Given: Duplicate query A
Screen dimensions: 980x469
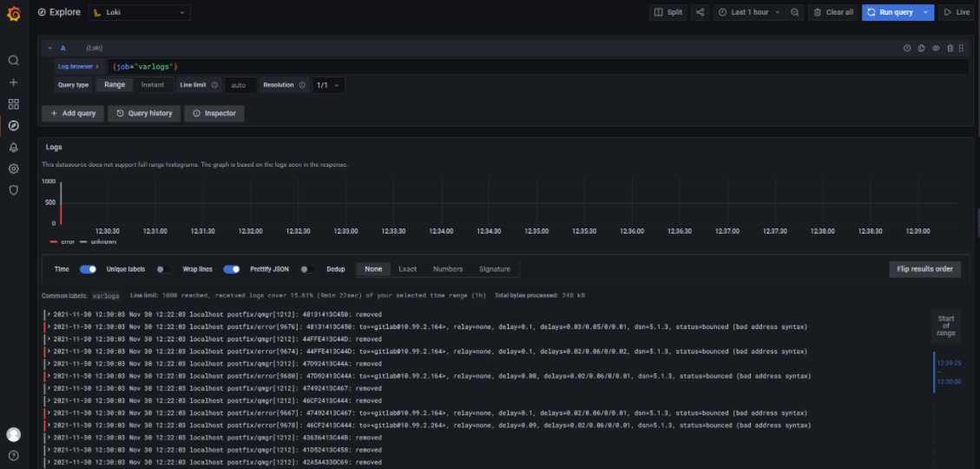Looking at the screenshot, I should [921, 48].
